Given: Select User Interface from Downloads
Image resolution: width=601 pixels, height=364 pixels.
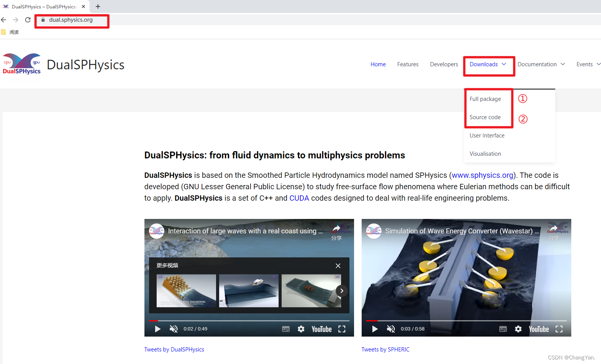Looking at the screenshot, I should (487, 136).
